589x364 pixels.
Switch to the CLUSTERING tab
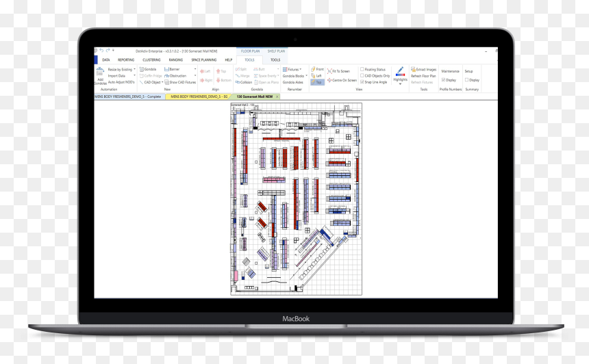point(151,60)
